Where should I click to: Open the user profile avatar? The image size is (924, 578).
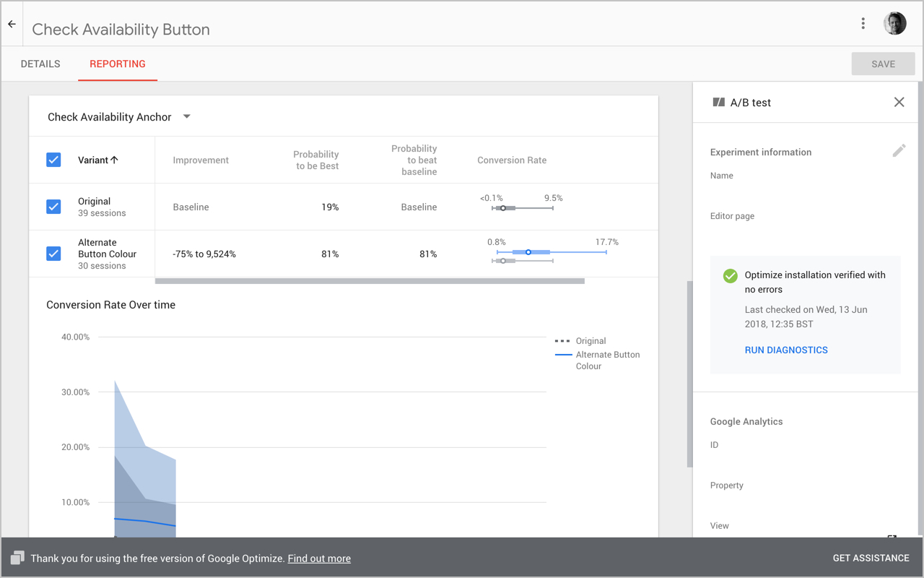coord(895,23)
